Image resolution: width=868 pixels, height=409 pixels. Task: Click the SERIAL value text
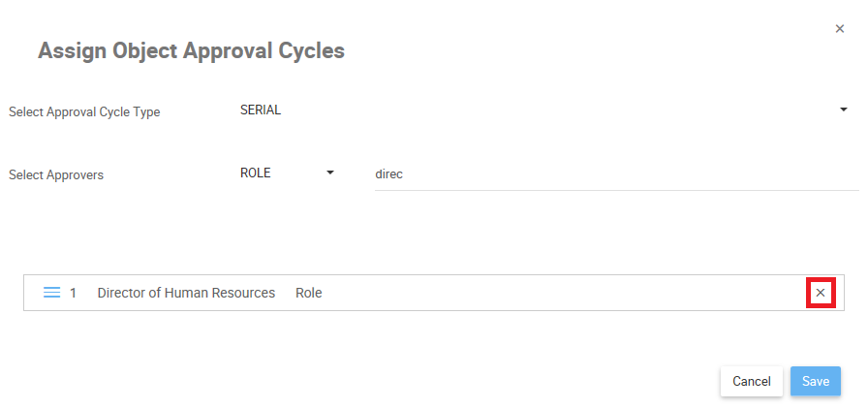click(261, 110)
